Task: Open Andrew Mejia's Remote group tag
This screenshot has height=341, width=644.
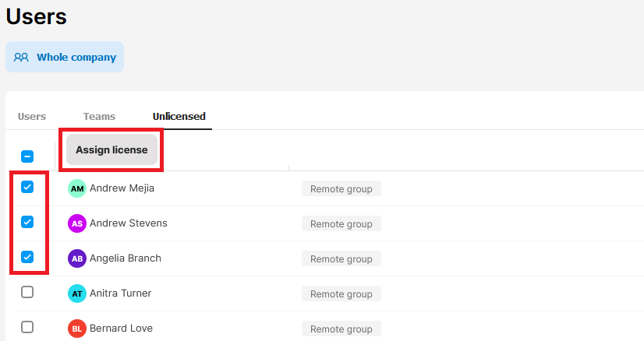Action: 341,188
